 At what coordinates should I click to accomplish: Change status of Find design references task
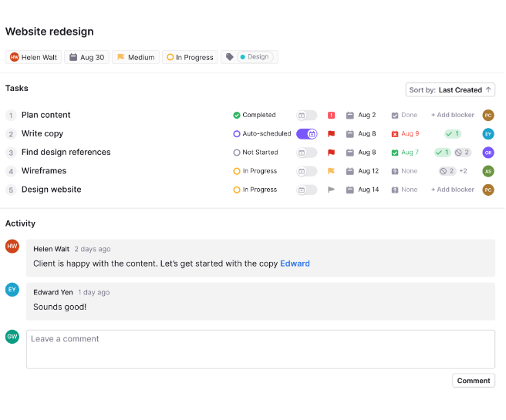(255, 153)
